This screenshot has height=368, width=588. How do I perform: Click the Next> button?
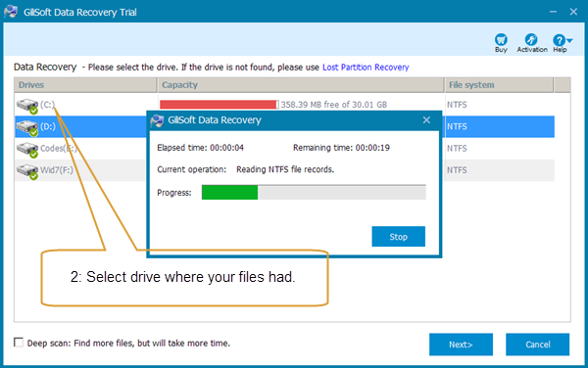[x=461, y=345]
